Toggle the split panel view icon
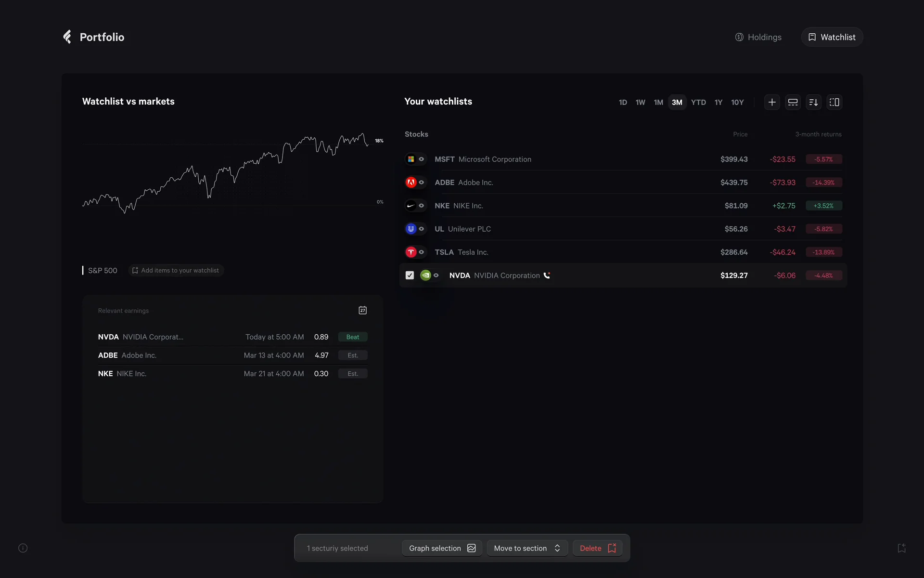924x578 pixels. click(834, 102)
